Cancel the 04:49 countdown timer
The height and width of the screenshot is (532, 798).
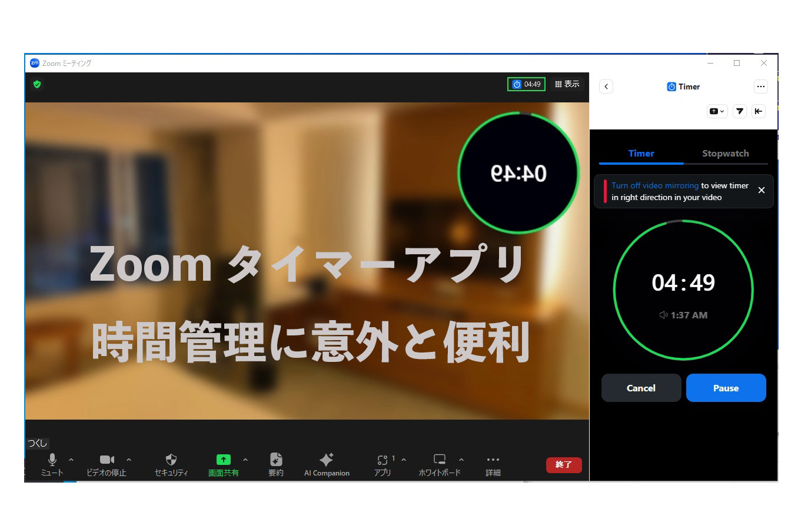(x=641, y=388)
